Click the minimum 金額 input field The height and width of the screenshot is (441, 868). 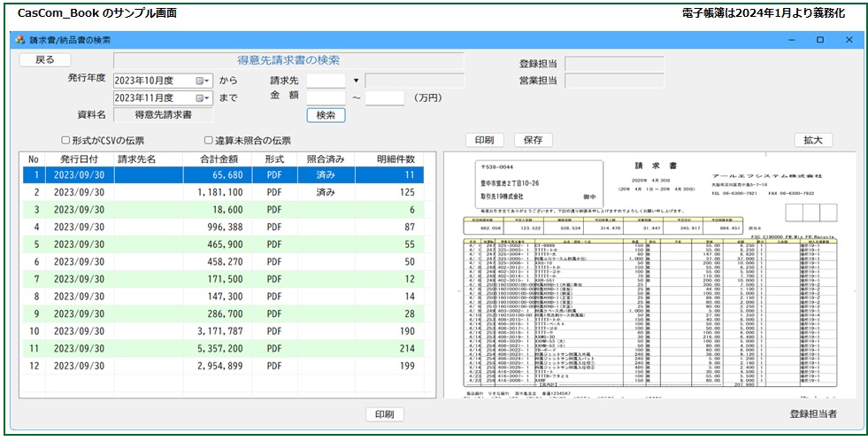(326, 98)
